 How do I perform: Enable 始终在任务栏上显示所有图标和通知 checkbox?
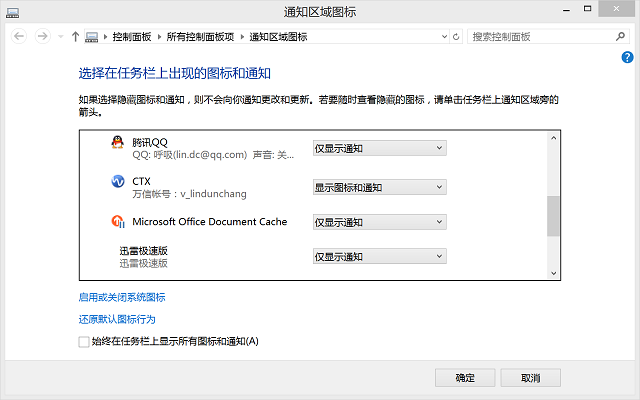click(x=84, y=342)
